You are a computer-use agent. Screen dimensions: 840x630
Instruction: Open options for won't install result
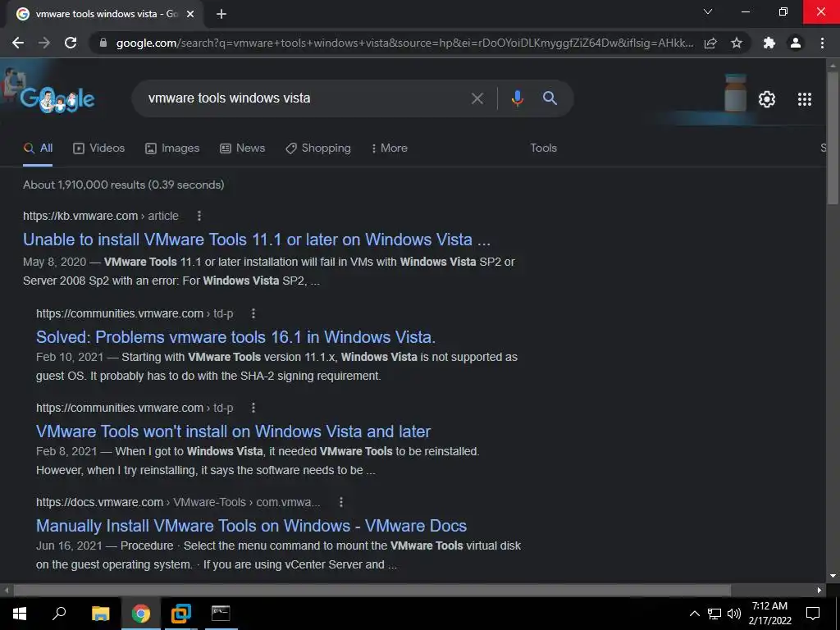coord(253,408)
